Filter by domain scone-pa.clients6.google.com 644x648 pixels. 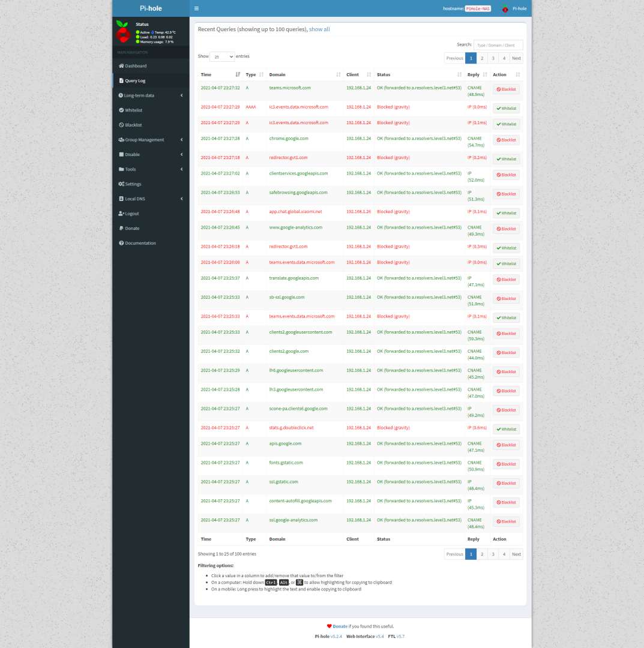coord(298,409)
